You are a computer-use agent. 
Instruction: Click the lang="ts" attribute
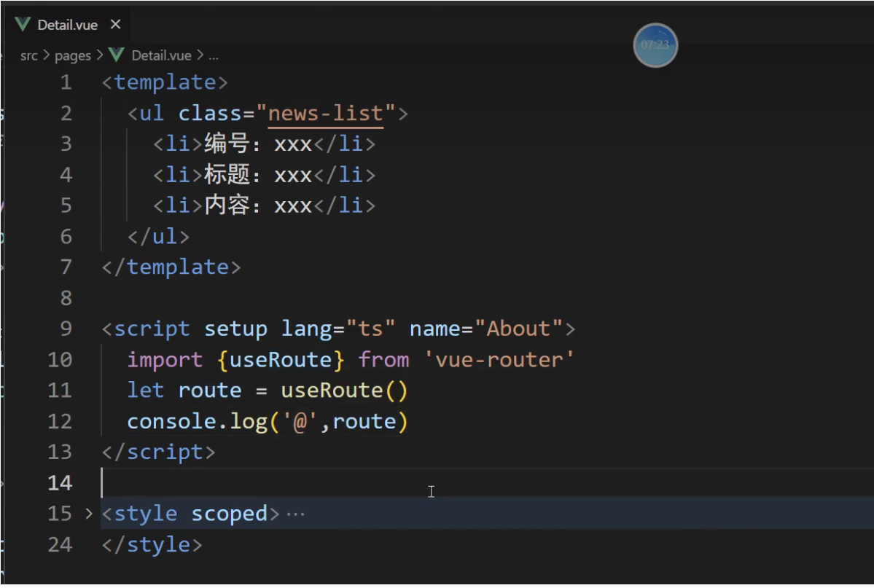(x=337, y=329)
